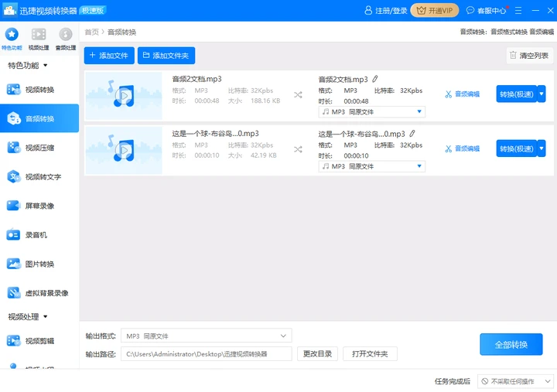Click 转换(极速) for 音频2文档.mp3

[517, 94]
